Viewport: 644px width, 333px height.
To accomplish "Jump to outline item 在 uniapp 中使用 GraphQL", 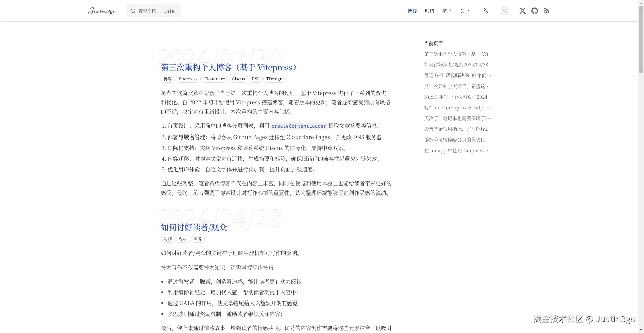I will (457, 151).
